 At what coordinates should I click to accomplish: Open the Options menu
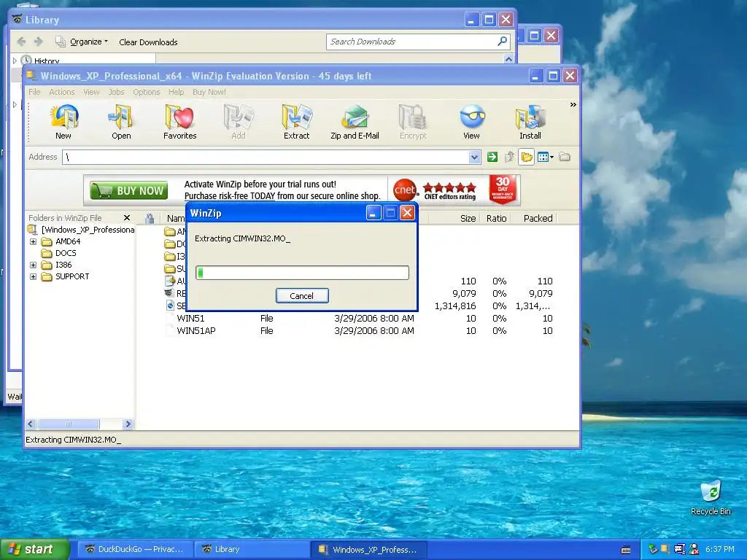coord(146,92)
